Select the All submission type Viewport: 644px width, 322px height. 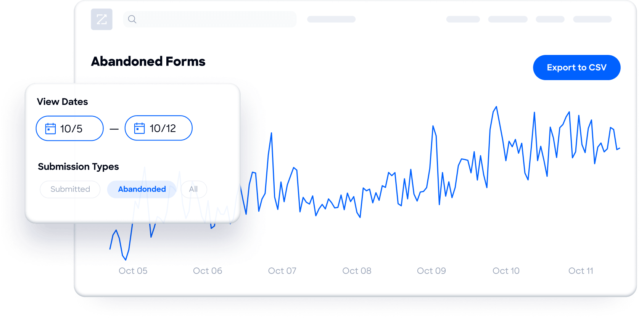click(x=193, y=189)
